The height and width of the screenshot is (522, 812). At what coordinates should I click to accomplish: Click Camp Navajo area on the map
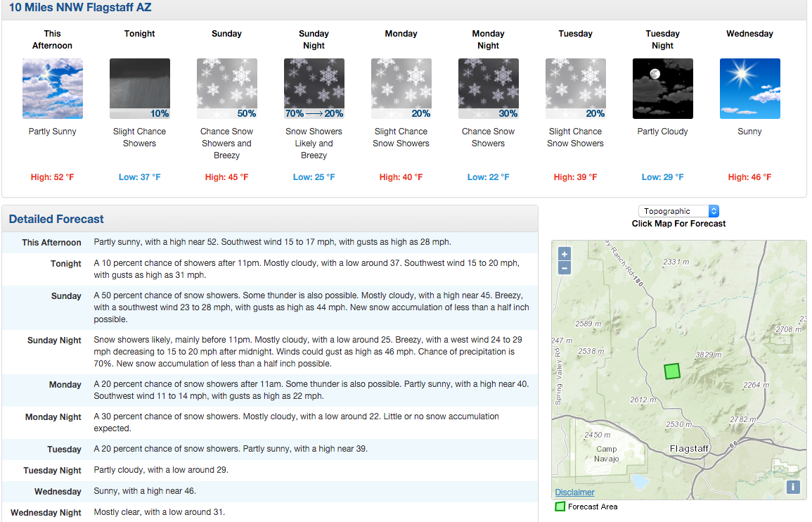click(607, 454)
